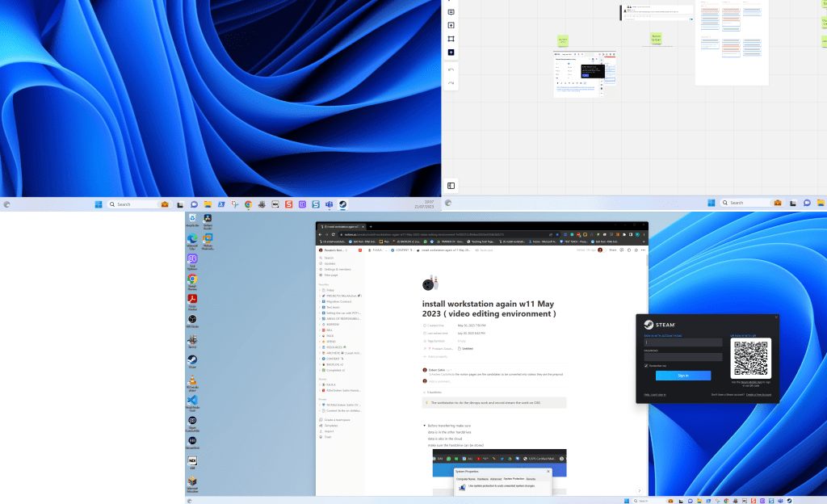
Task: Click Chrome icon in top-left monitor taskbar
Action: pyautogui.click(x=248, y=204)
